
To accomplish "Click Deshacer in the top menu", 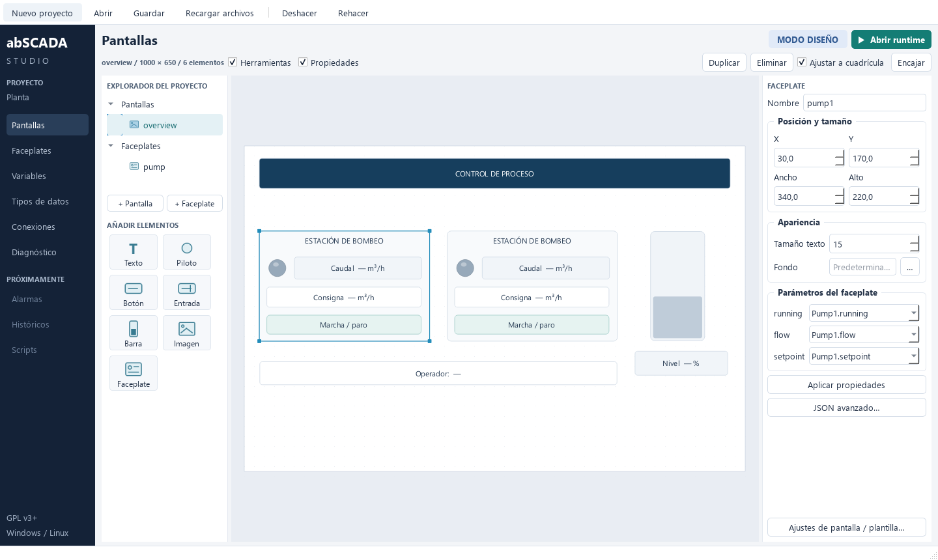I will pyautogui.click(x=300, y=13).
